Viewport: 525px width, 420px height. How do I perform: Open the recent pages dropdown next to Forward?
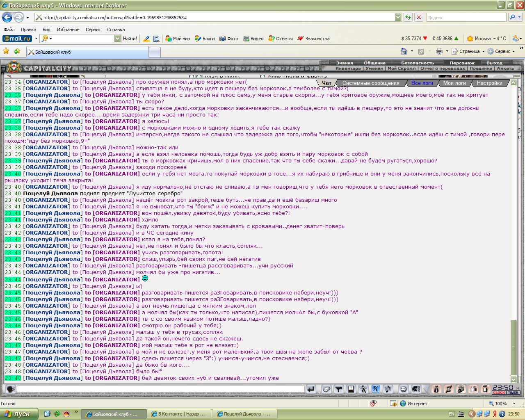click(x=27, y=18)
